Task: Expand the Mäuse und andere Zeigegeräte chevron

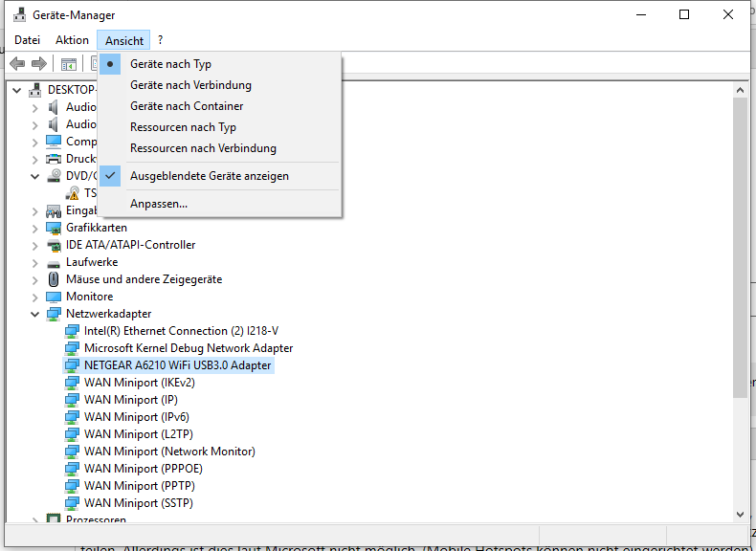Action: pyautogui.click(x=35, y=280)
